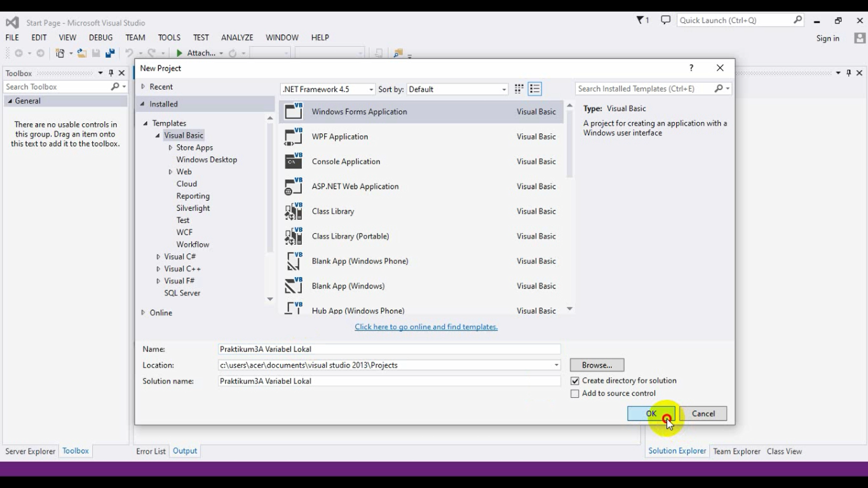Switch to the Team Explorer tab
The height and width of the screenshot is (488, 868).
click(736, 451)
